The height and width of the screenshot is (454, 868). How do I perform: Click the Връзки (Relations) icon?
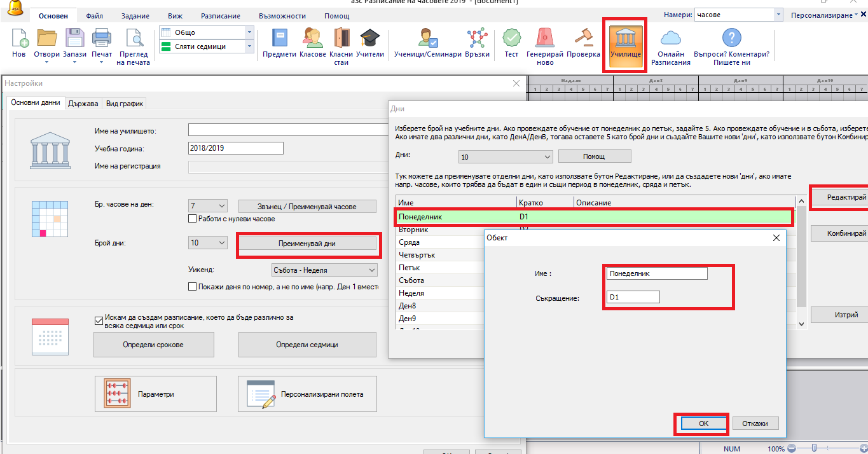pos(477,39)
